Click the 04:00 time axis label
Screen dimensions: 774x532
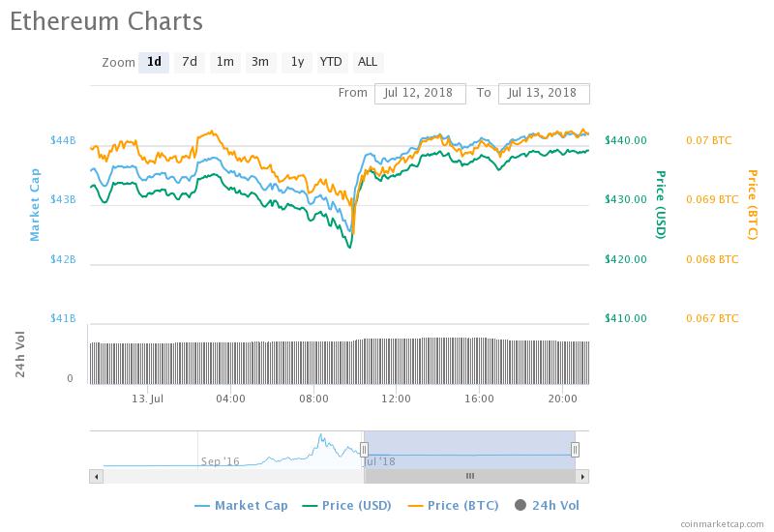click(230, 399)
